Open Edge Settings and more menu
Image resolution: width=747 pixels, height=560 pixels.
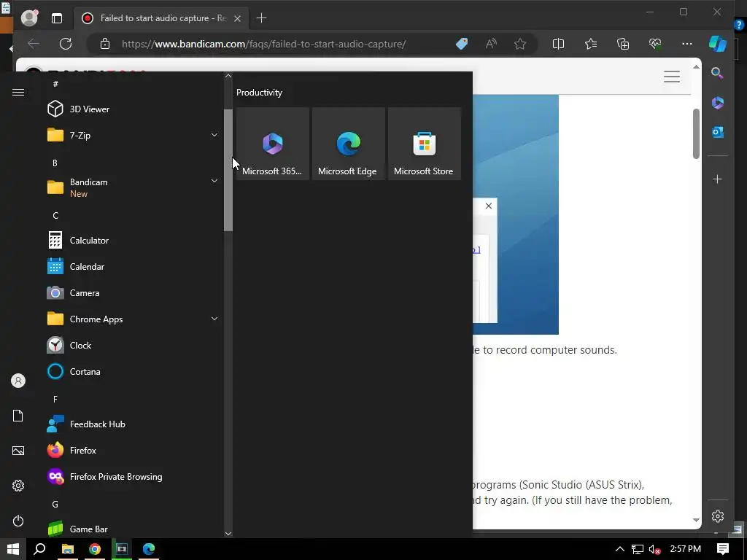tap(687, 44)
